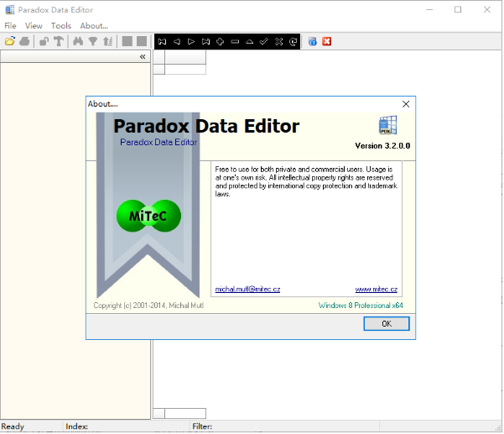Go to last record in navigator
Screen dimensions: 504x434
click(x=205, y=41)
